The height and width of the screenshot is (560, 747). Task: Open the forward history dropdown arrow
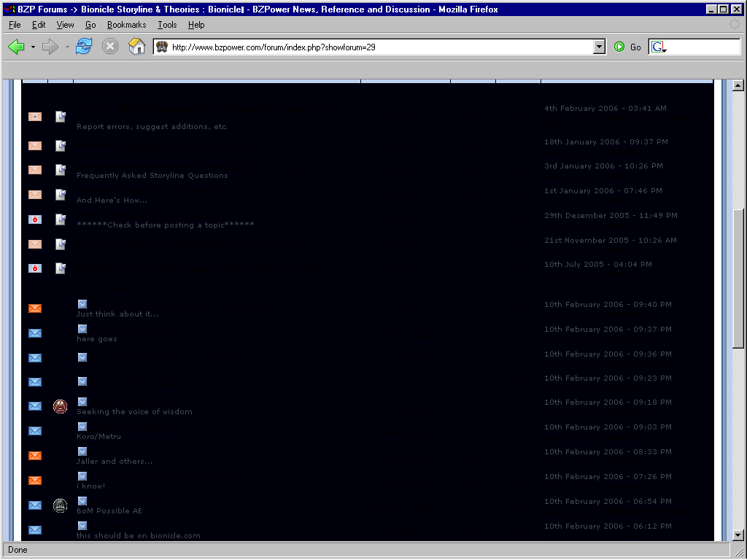(x=67, y=47)
